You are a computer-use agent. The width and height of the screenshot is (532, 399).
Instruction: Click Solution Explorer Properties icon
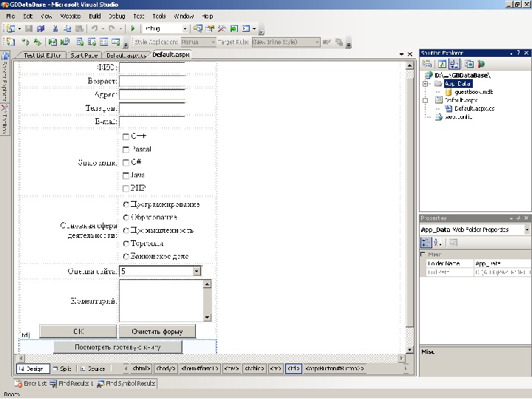point(427,64)
